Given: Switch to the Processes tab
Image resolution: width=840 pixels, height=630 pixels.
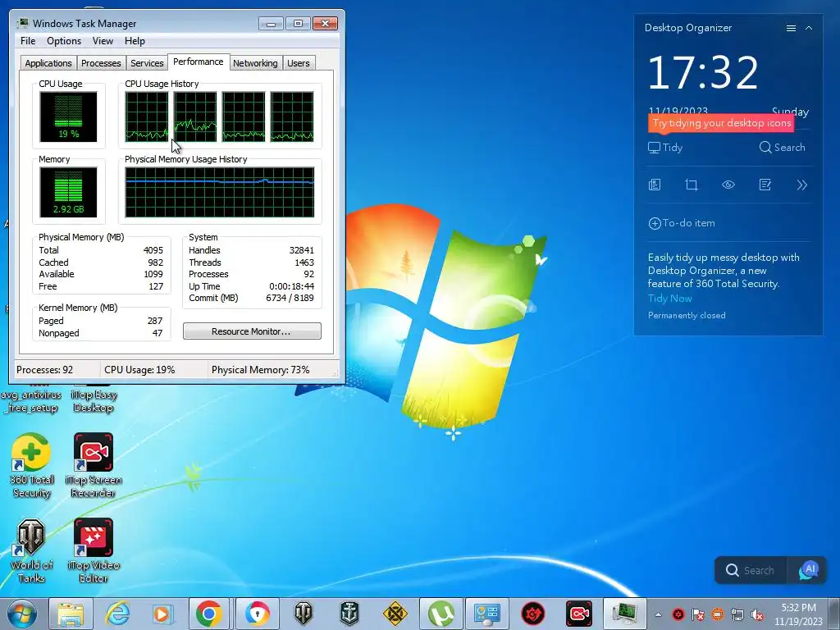Looking at the screenshot, I should 101,63.
